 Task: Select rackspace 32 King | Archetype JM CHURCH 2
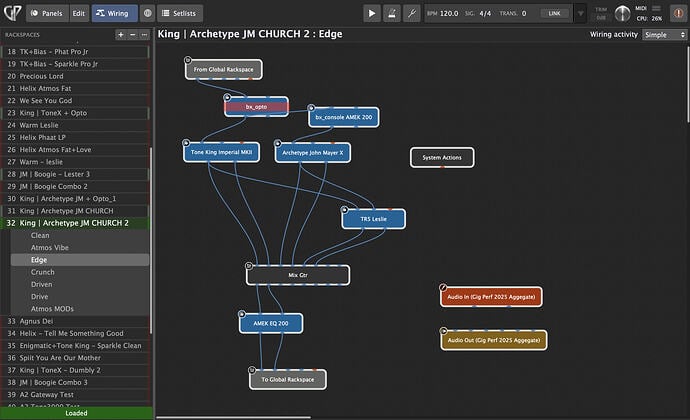(x=75, y=223)
